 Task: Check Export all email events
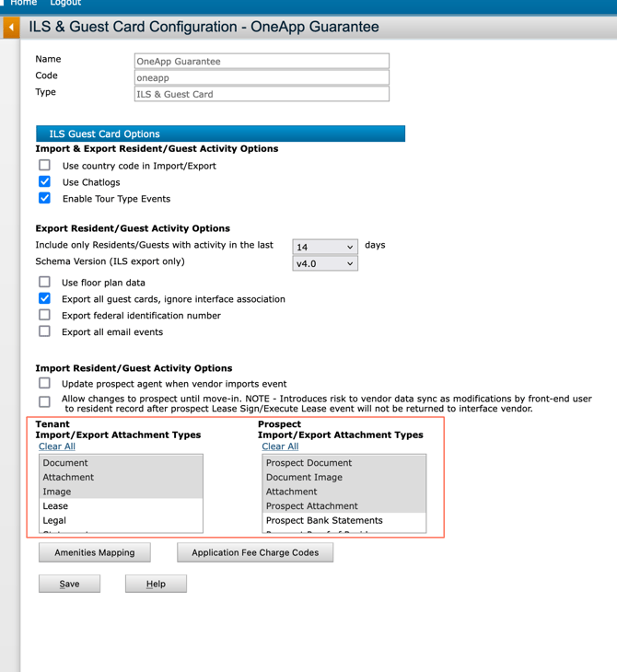pos(44,331)
